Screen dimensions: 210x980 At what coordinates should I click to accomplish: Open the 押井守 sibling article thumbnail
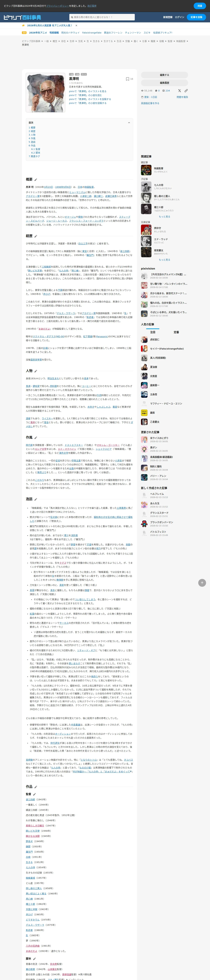(x=146, y=230)
